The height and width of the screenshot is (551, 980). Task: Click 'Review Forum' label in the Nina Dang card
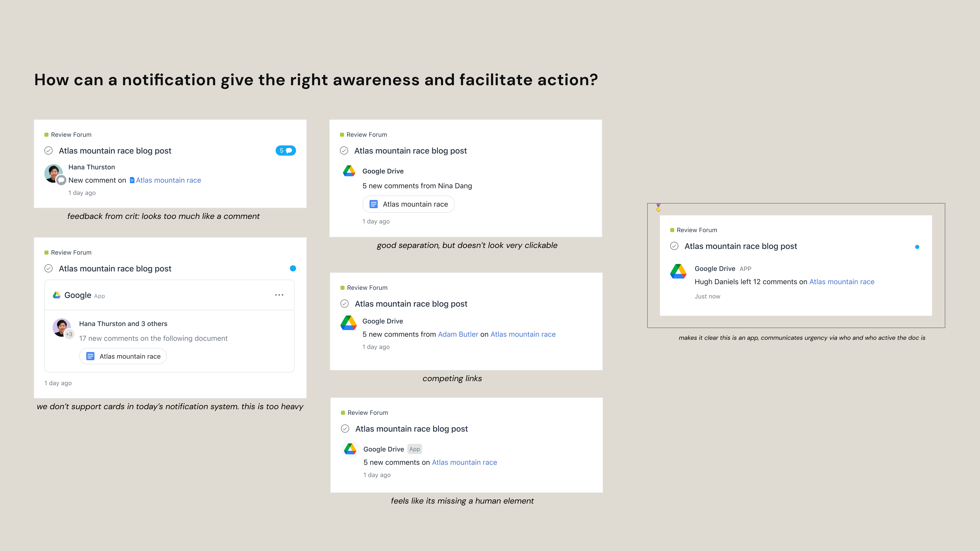point(367,135)
